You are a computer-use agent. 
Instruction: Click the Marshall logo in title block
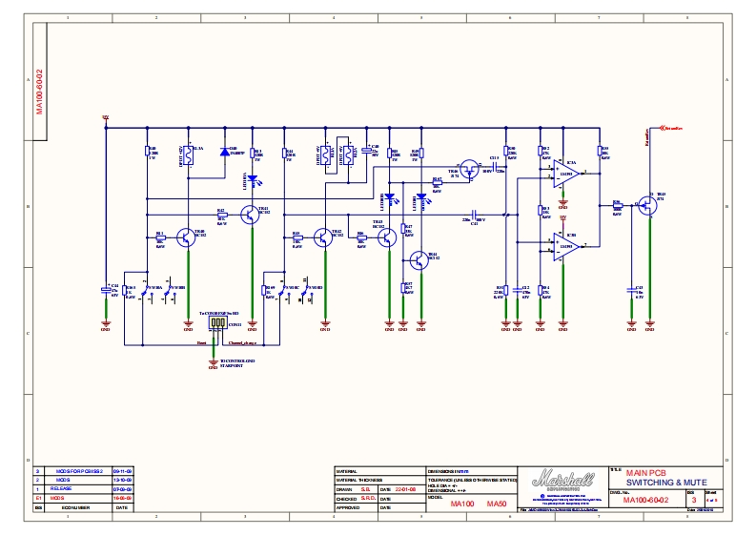tap(565, 479)
